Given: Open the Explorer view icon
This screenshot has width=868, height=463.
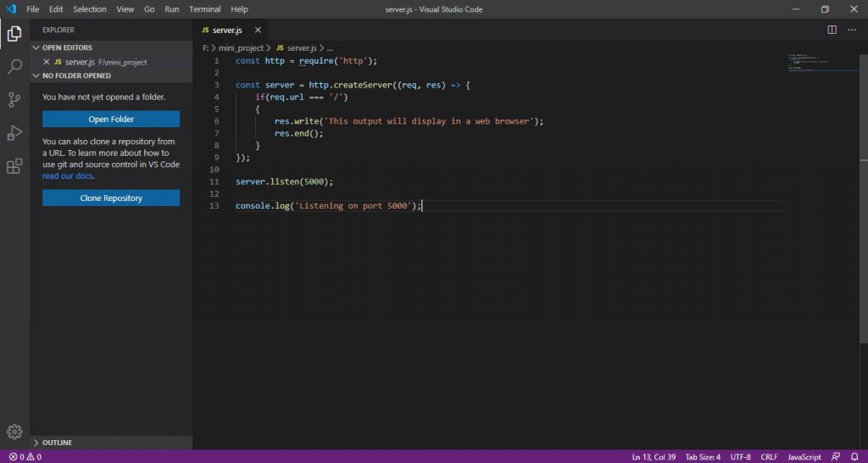Looking at the screenshot, I should pyautogui.click(x=14, y=34).
